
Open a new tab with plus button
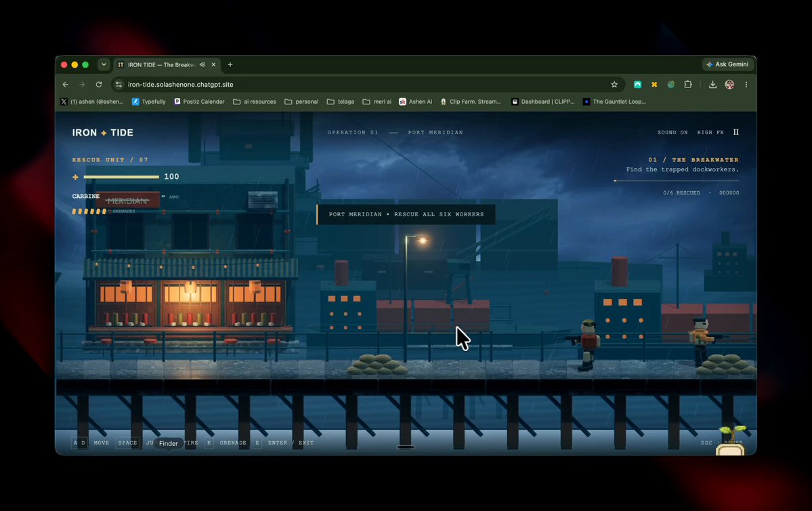point(230,65)
